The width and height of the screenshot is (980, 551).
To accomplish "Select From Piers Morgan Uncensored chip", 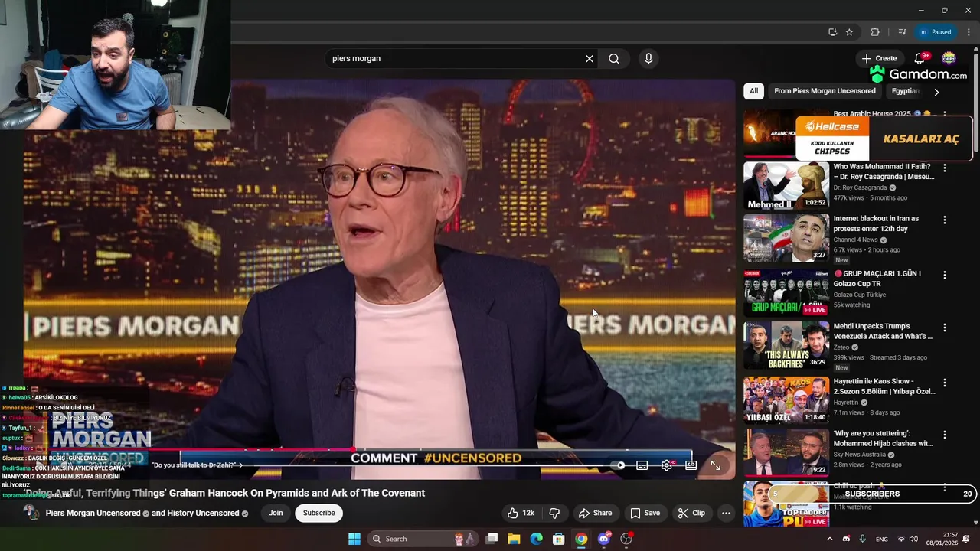I will [x=825, y=91].
